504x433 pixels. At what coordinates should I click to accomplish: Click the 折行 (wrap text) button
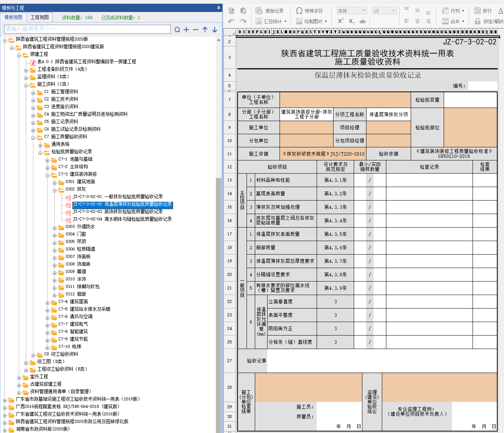[483, 11]
